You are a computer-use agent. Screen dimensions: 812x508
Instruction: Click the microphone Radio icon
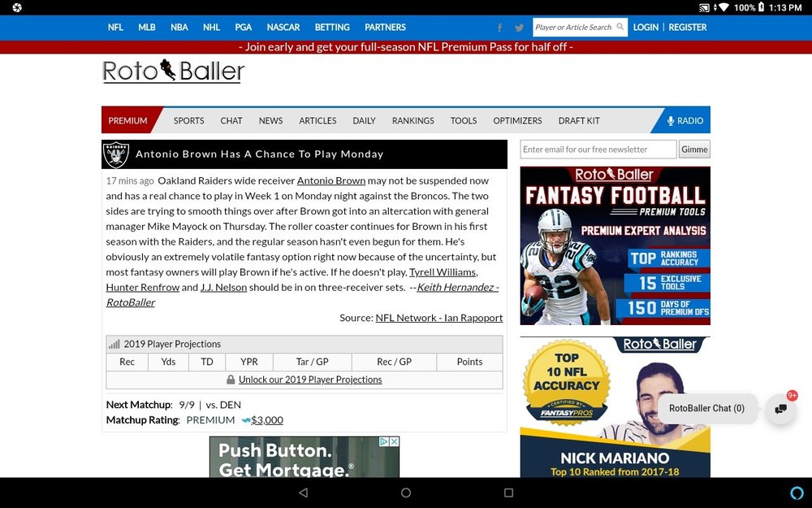[x=671, y=121]
